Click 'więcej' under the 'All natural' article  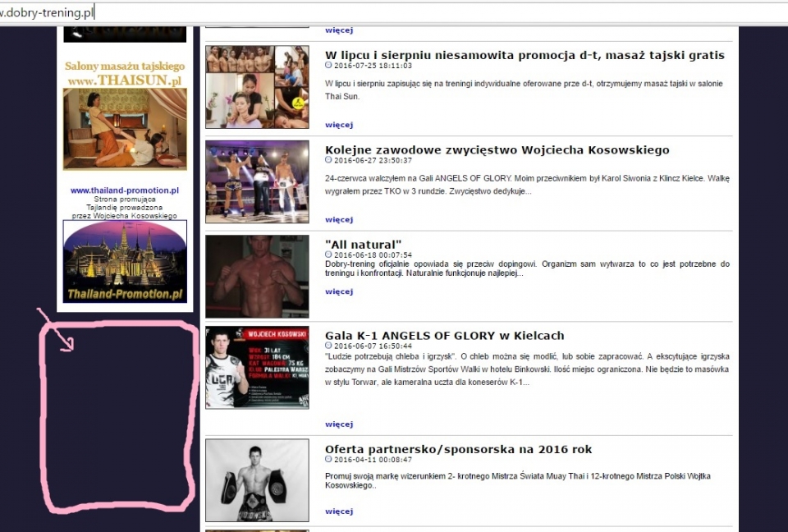(338, 291)
